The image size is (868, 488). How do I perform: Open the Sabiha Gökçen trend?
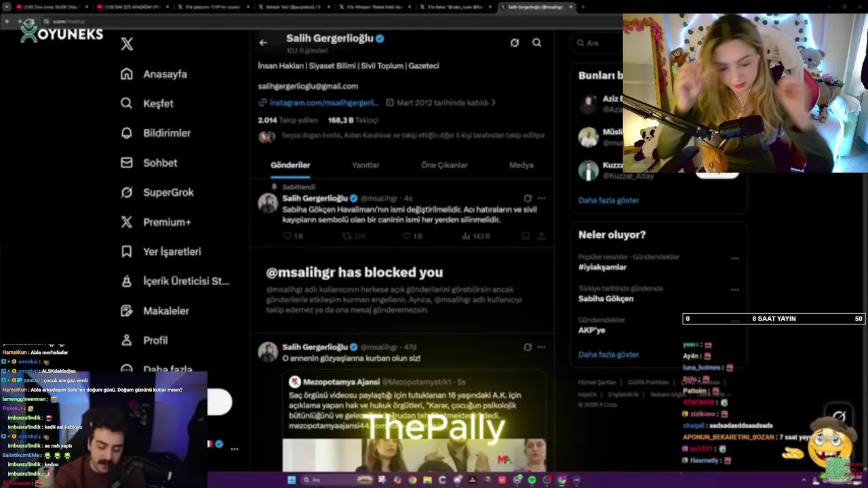[606, 298]
